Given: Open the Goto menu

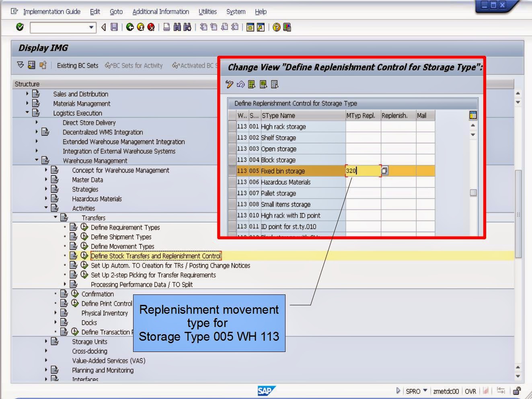Looking at the screenshot, I should (x=116, y=12).
